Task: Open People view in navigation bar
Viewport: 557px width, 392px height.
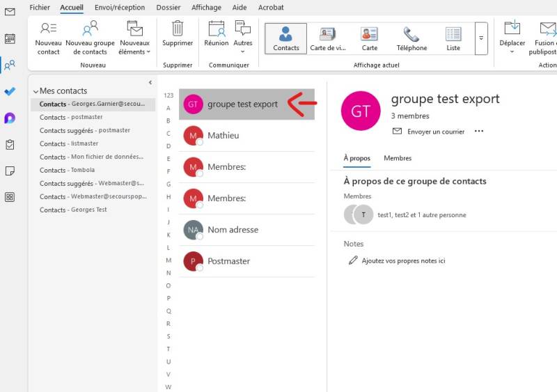Action: click(x=10, y=65)
